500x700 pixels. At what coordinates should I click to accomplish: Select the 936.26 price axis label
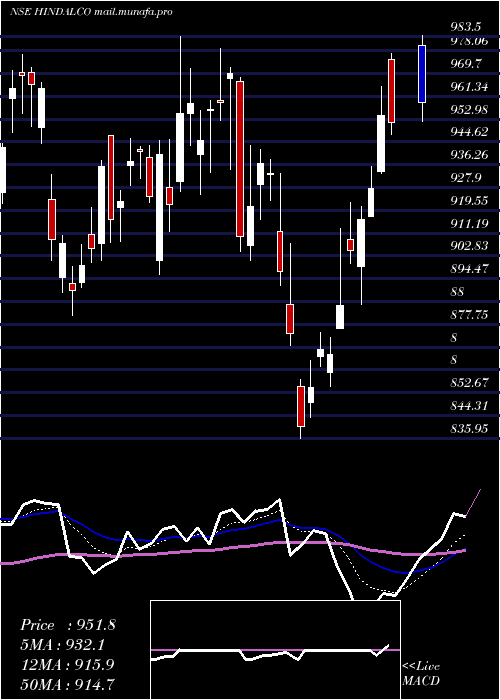[x=469, y=155]
